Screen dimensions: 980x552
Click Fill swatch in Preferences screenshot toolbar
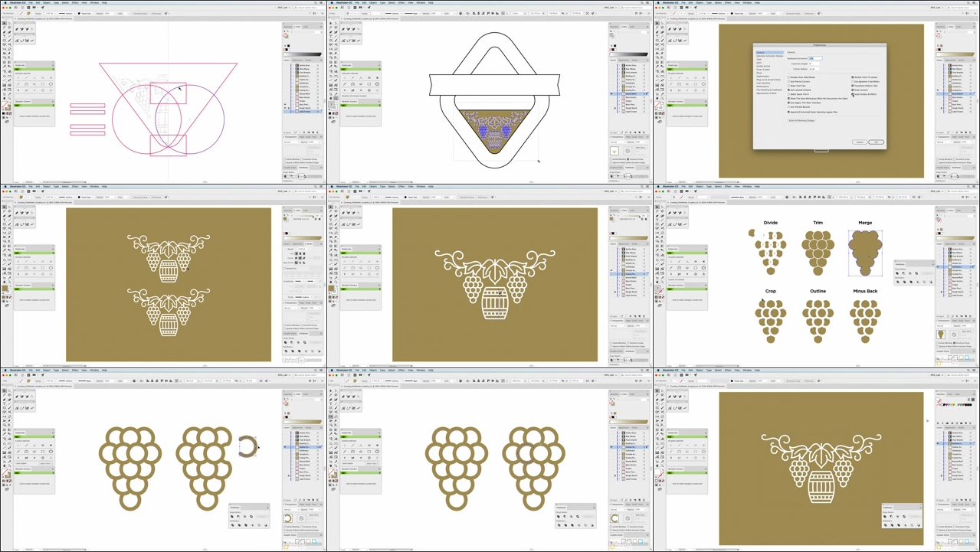tap(657, 104)
